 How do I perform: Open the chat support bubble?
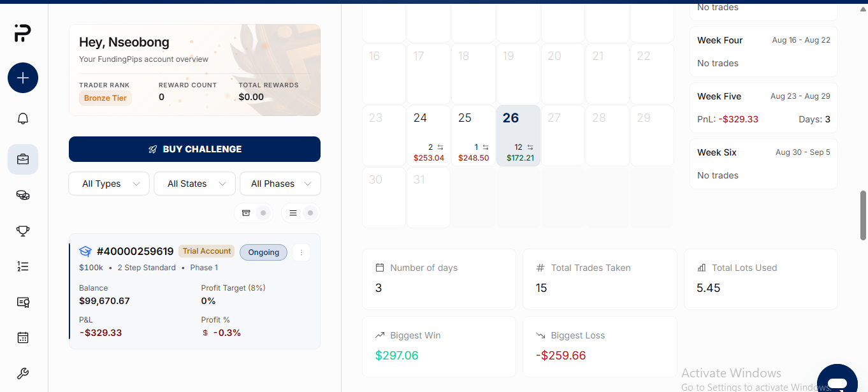837,381
